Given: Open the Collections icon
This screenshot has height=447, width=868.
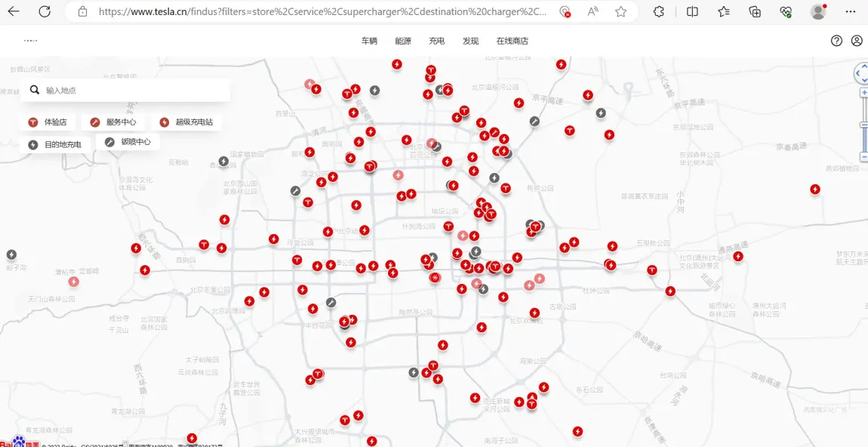Looking at the screenshot, I should click(x=755, y=11).
